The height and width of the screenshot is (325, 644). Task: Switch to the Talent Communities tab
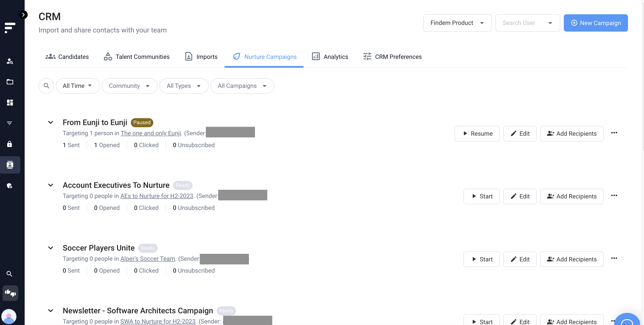point(136,57)
